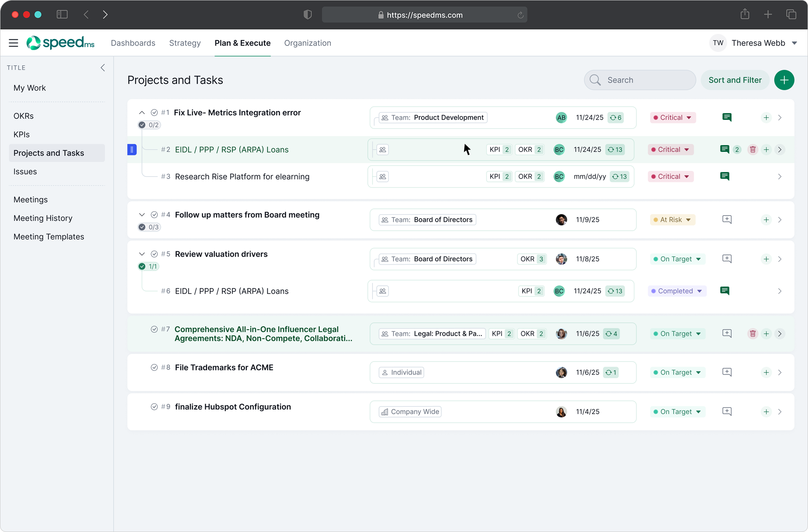Open the hamburger menu icon
Viewport: 808px width, 532px height.
pyautogui.click(x=13, y=43)
